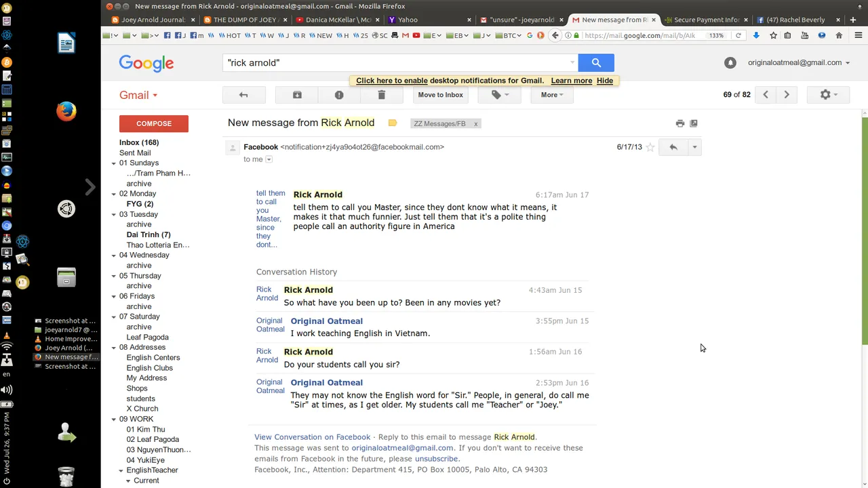This screenshot has height=488, width=868.
Task: Show the newer conversation arrow
Action: point(766,95)
